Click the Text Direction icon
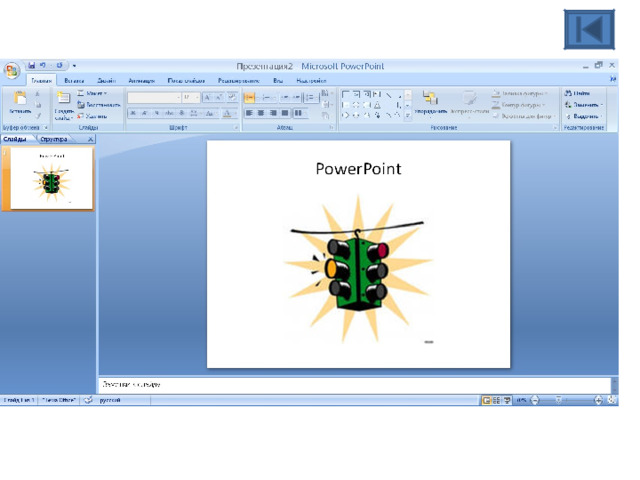 tap(325, 93)
